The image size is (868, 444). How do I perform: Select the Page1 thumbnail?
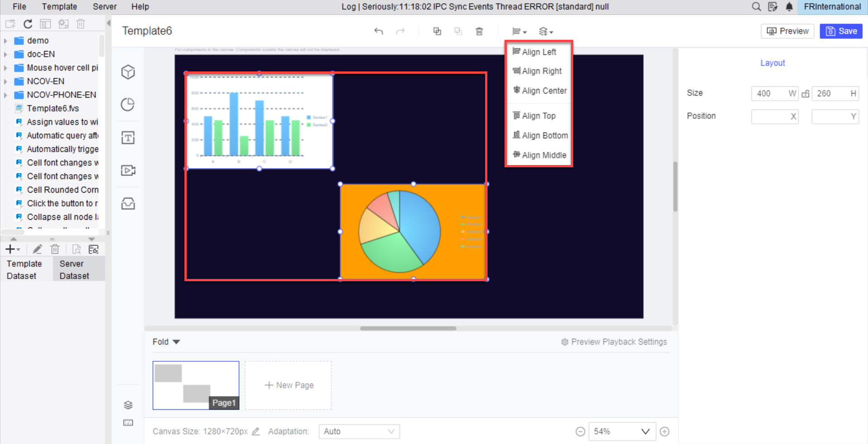(x=196, y=385)
